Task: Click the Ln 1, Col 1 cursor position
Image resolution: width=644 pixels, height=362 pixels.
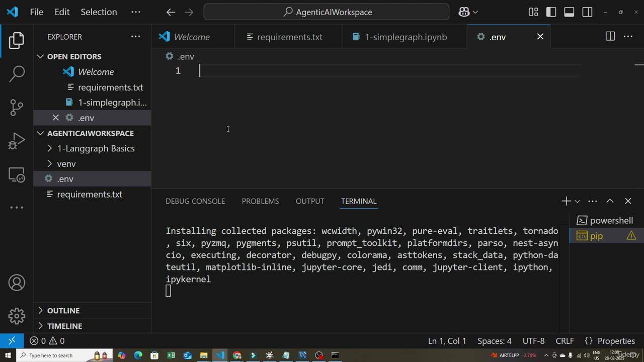Action: click(447, 341)
